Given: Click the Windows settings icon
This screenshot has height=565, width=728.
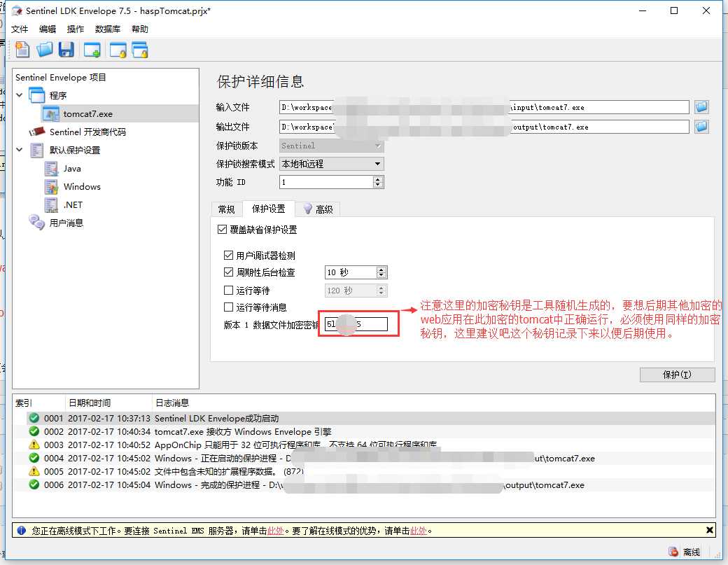Looking at the screenshot, I should (x=51, y=187).
